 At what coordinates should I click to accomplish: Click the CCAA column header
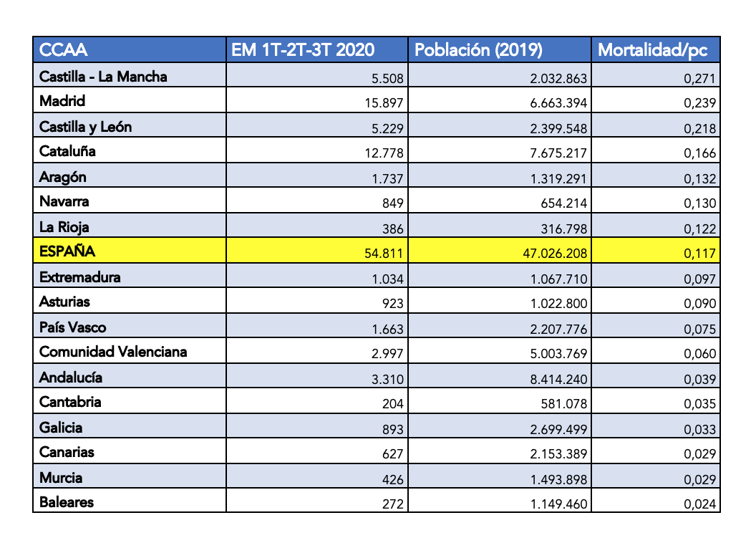coord(64,50)
